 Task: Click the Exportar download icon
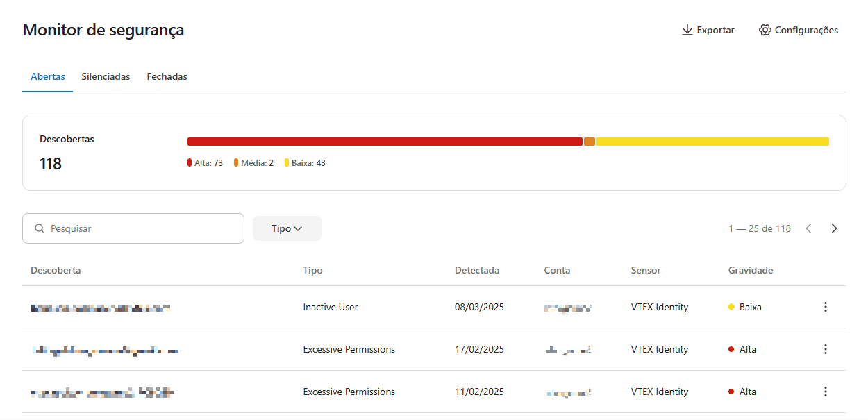click(x=687, y=31)
